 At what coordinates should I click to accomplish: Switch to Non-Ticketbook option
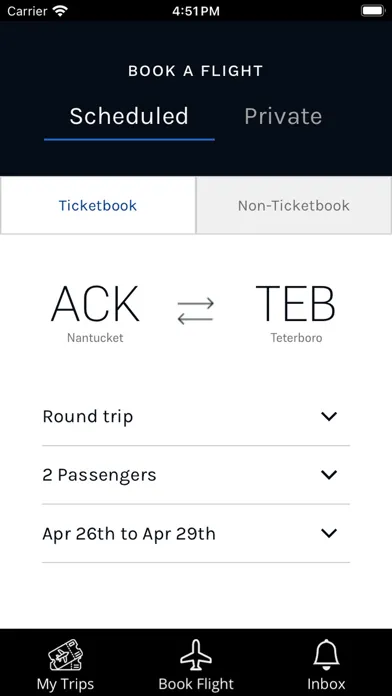tap(294, 206)
